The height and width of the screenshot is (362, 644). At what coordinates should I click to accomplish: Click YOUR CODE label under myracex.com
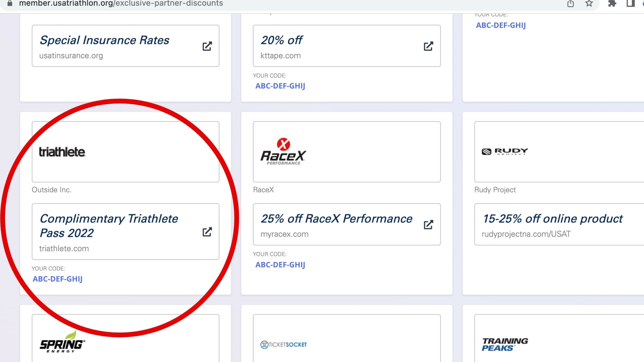click(x=270, y=254)
